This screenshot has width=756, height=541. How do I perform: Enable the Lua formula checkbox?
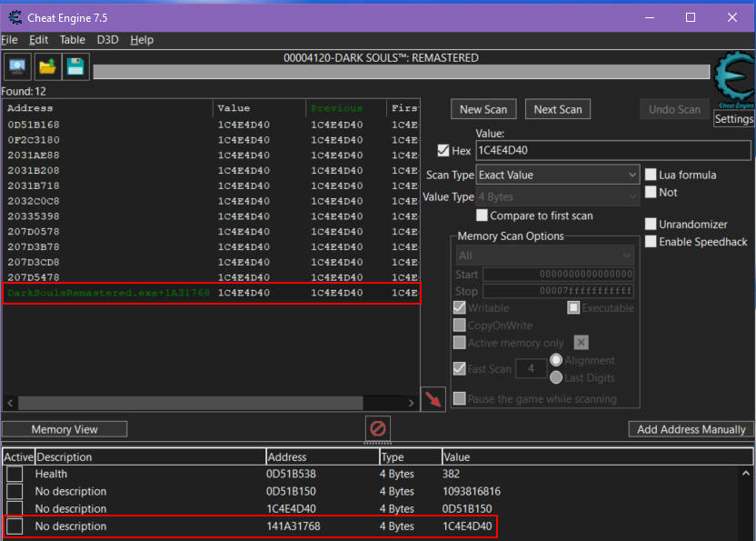point(651,175)
